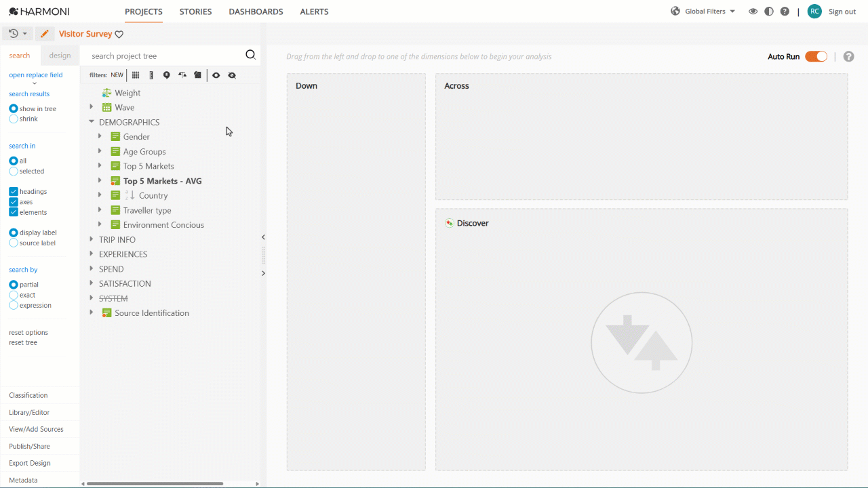The image size is (868, 488).
Task: Show hidden items with the eye filter
Action: tap(216, 75)
